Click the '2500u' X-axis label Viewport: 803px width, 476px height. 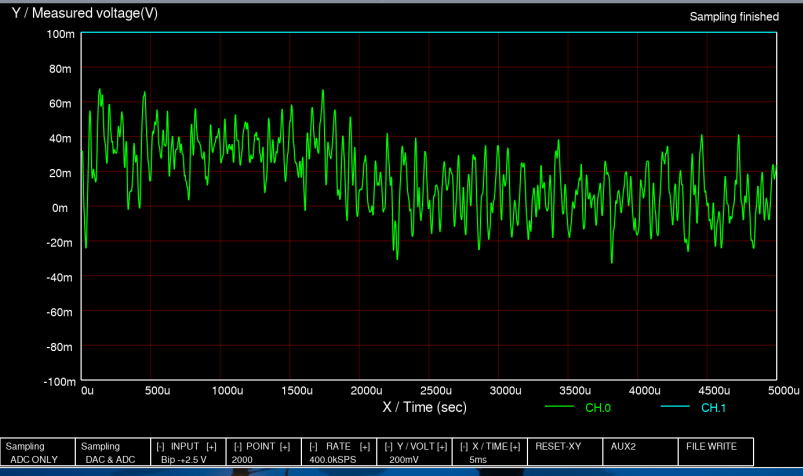pyautogui.click(x=436, y=391)
